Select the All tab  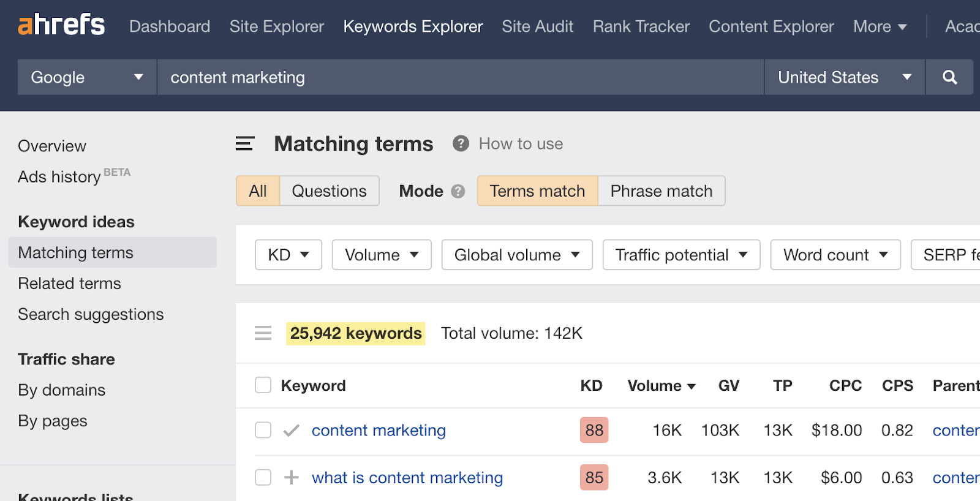[x=258, y=191]
